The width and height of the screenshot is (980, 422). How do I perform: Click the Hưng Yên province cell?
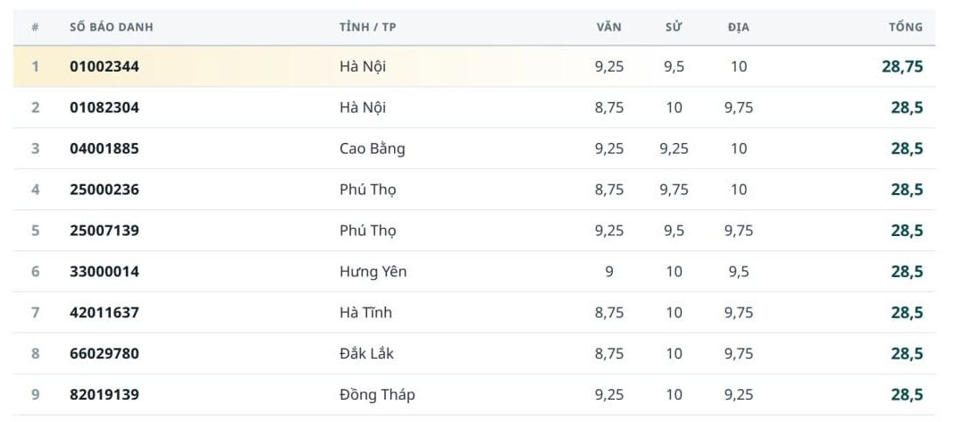(x=373, y=271)
